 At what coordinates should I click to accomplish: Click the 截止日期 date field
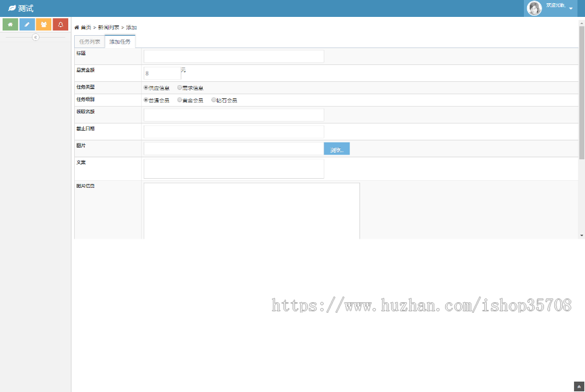pyautogui.click(x=234, y=132)
